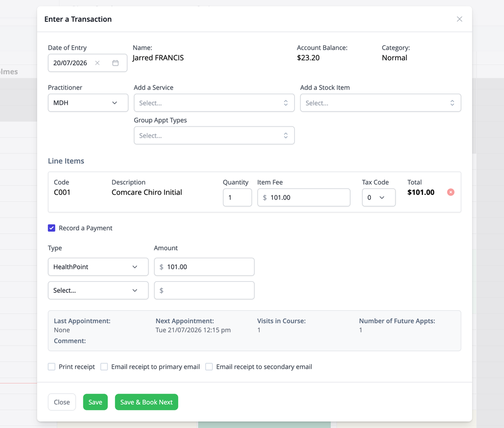Image resolution: width=504 pixels, height=428 pixels.
Task: Click Save & Book Next
Action: pos(146,402)
